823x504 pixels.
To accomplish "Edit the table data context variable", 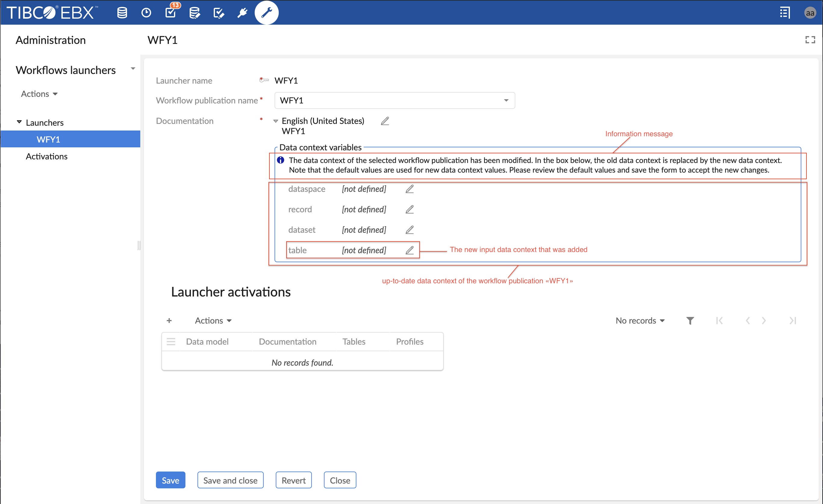I will point(409,250).
